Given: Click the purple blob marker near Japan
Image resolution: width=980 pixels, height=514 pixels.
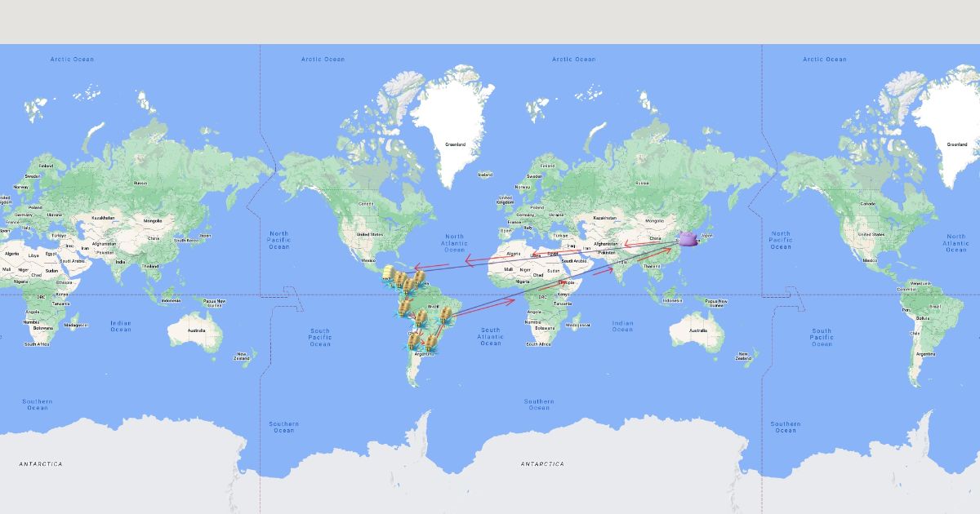Looking at the screenshot, I should click(x=688, y=239).
